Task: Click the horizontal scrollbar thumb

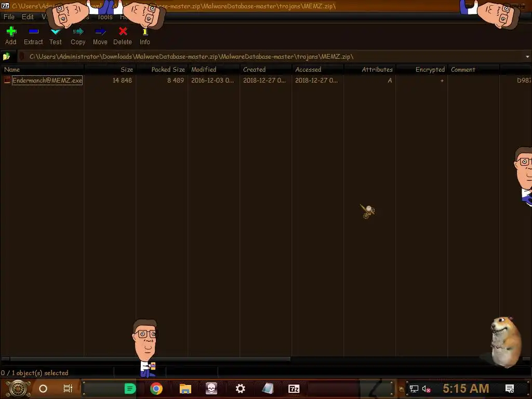Action: [x=150, y=358]
